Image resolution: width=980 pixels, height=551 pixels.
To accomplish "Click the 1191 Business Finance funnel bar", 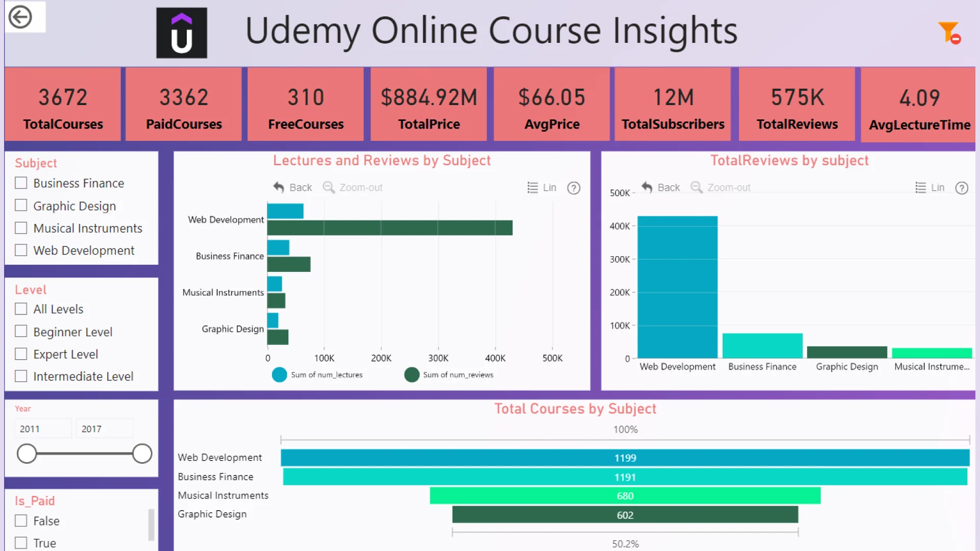I will [x=625, y=477].
